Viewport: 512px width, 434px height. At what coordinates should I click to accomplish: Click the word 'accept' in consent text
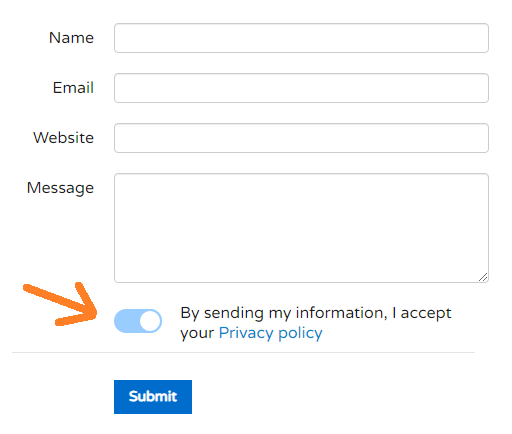coord(426,314)
